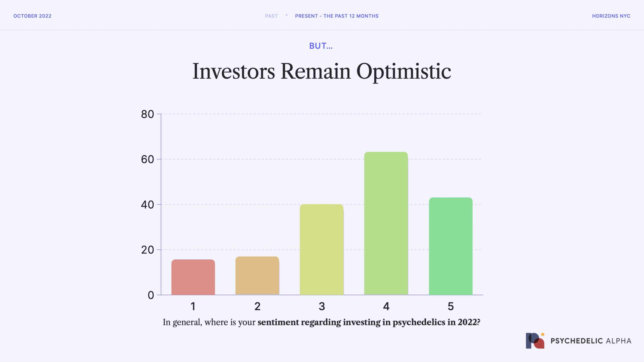Click the HORIZONS NYC header link
Image resolution: width=644 pixels, height=362 pixels.
pos(611,16)
